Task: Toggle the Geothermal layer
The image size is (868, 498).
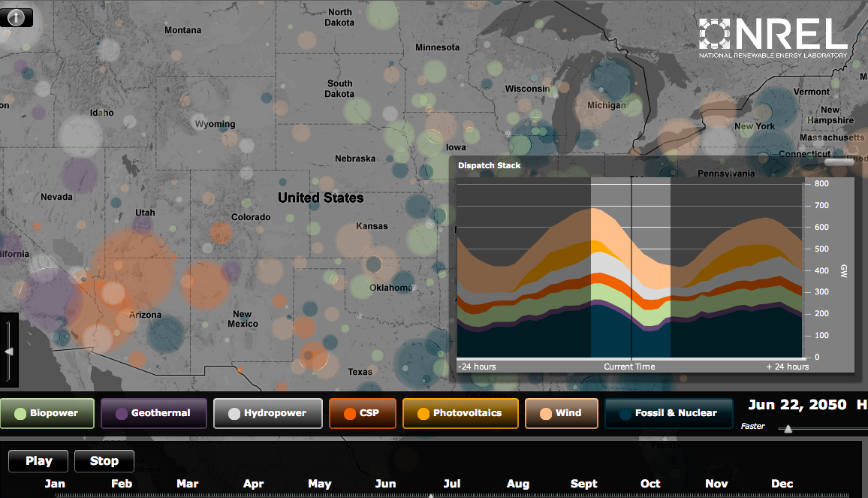Action: click(154, 413)
